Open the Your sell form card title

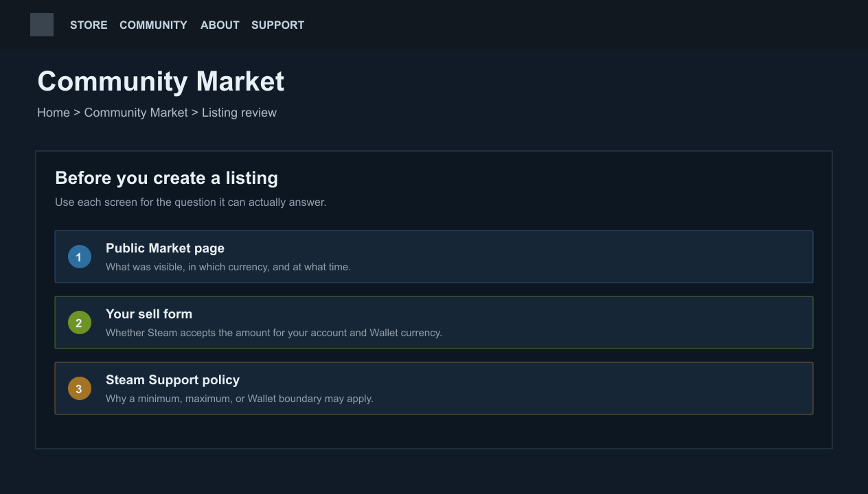point(149,314)
